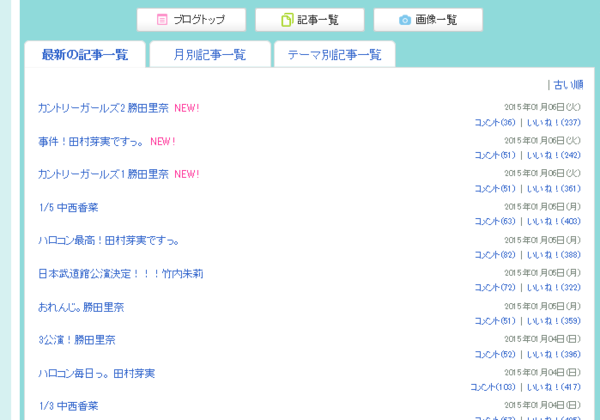Open article 1/5 中西香菜

[x=68, y=208]
